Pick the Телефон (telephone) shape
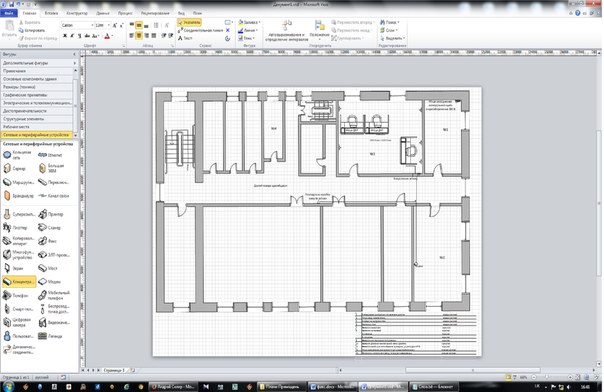This screenshot has width=604, height=392. 16,295
